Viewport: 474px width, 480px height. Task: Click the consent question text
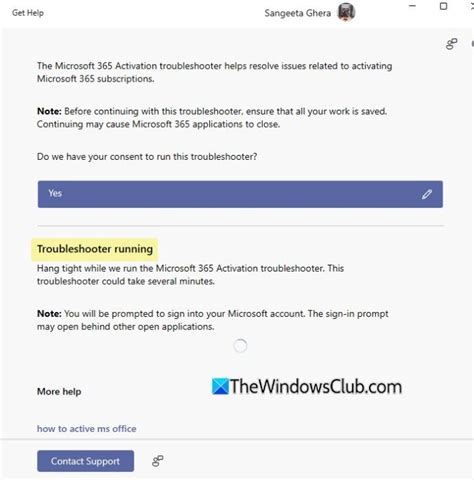coord(147,157)
